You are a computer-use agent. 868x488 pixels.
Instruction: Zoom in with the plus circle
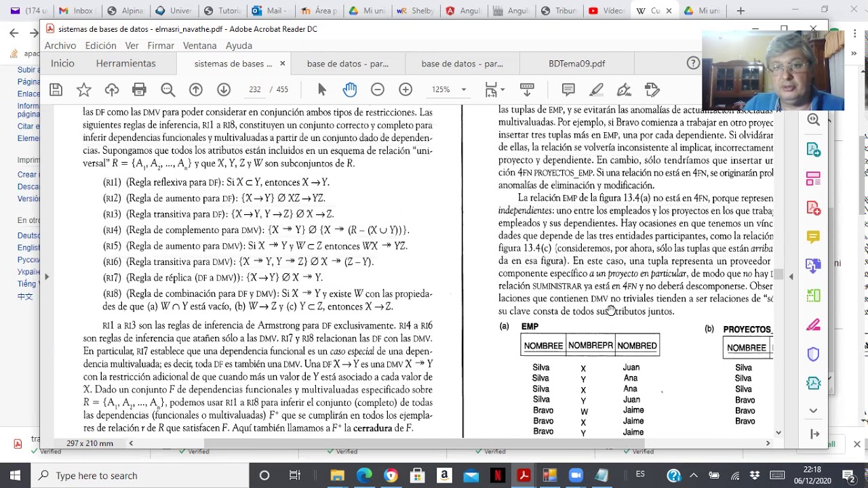pos(405,89)
